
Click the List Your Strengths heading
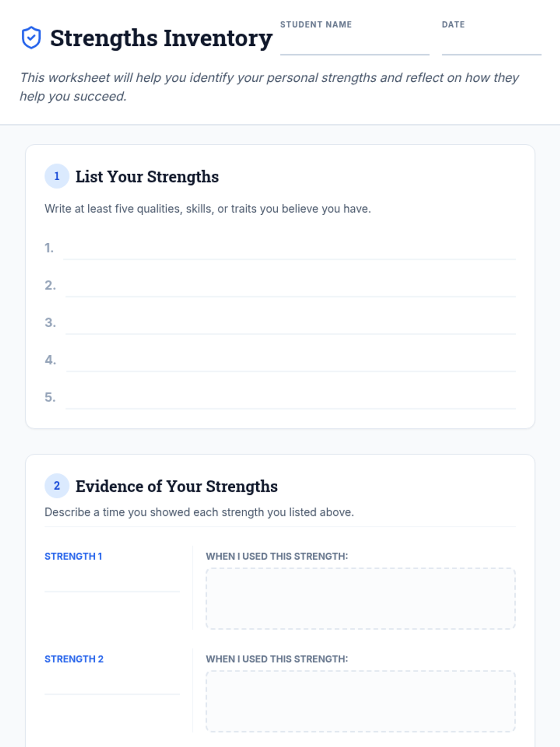(147, 177)
